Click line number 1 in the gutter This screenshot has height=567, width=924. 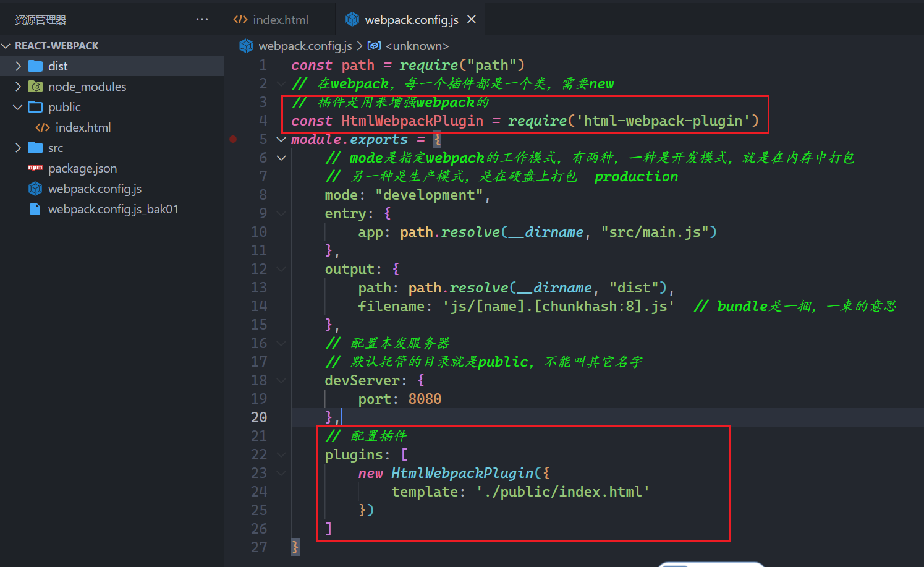point(263,65)
